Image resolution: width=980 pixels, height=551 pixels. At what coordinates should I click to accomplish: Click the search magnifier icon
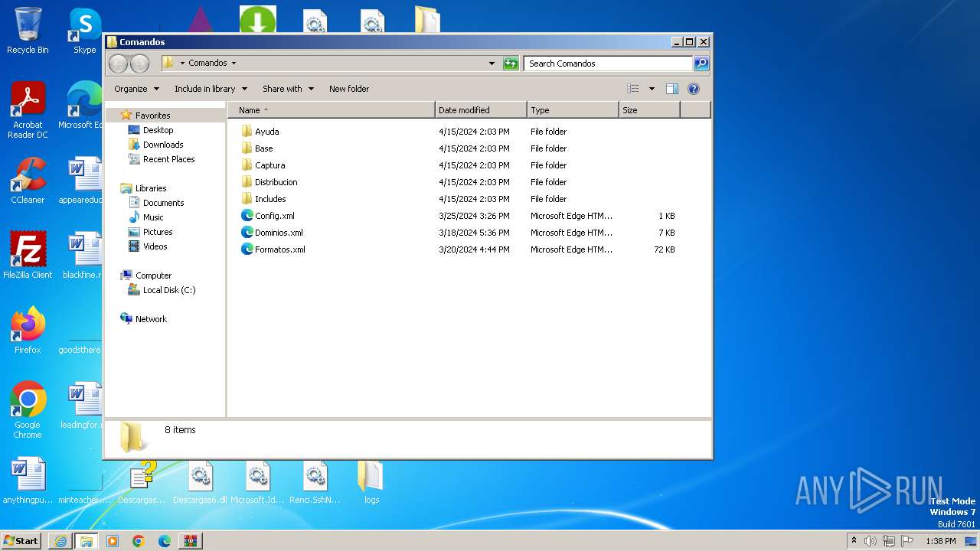701,64
